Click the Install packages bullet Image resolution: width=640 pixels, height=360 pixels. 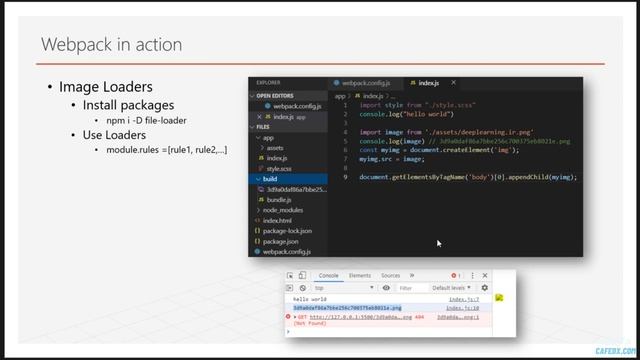tap(128, 105)
